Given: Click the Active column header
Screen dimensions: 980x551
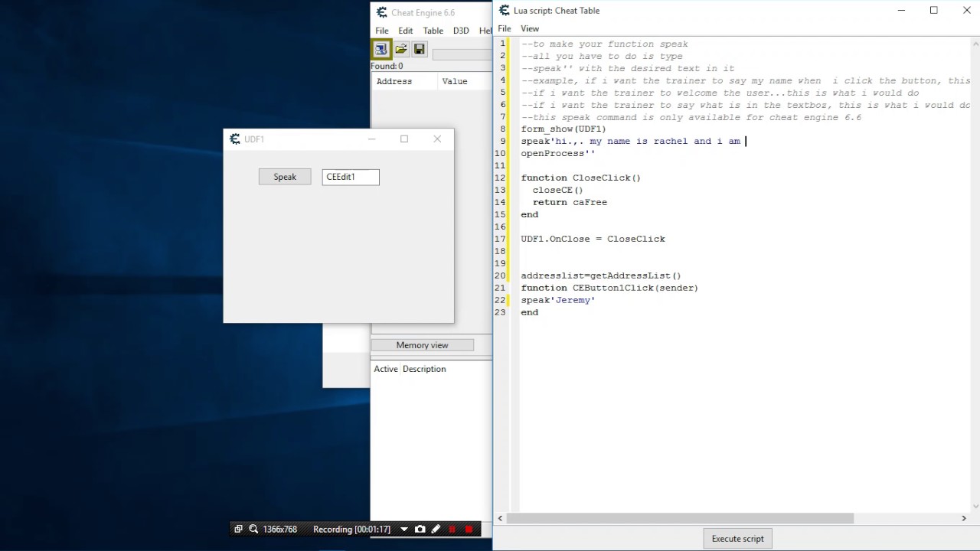Looking at the screenshot, I should pos(386,369).
